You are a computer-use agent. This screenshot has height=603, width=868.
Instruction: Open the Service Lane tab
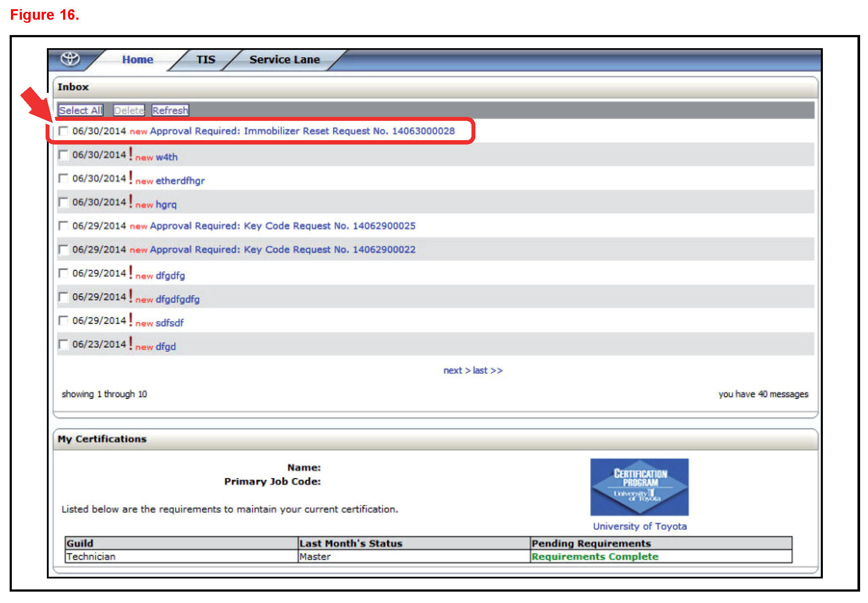coord(284,60)
